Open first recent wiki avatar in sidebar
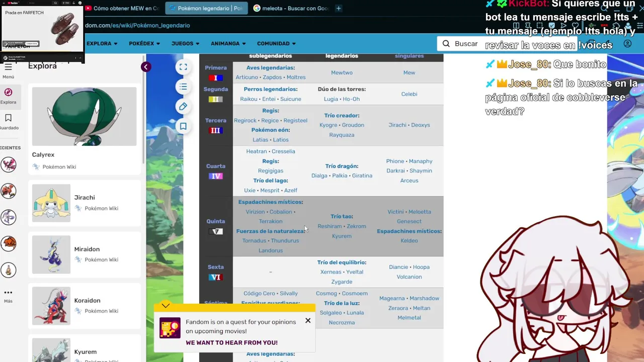 point(9,164)
